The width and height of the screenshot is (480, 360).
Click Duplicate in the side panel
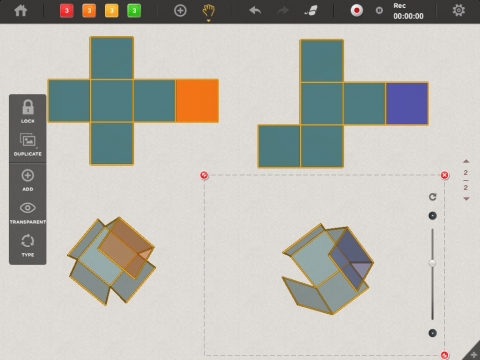tap(28, 145)
